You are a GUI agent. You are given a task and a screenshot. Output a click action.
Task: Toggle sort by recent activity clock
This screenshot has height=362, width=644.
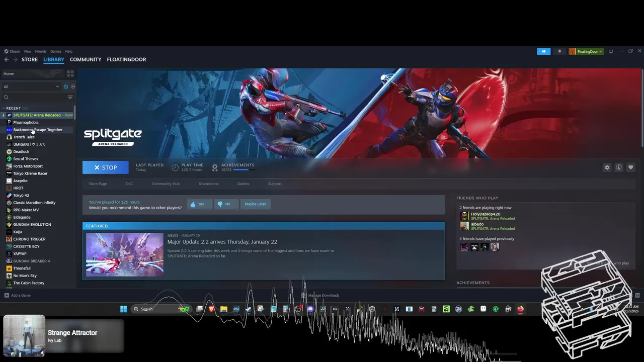tap(65, 86)
